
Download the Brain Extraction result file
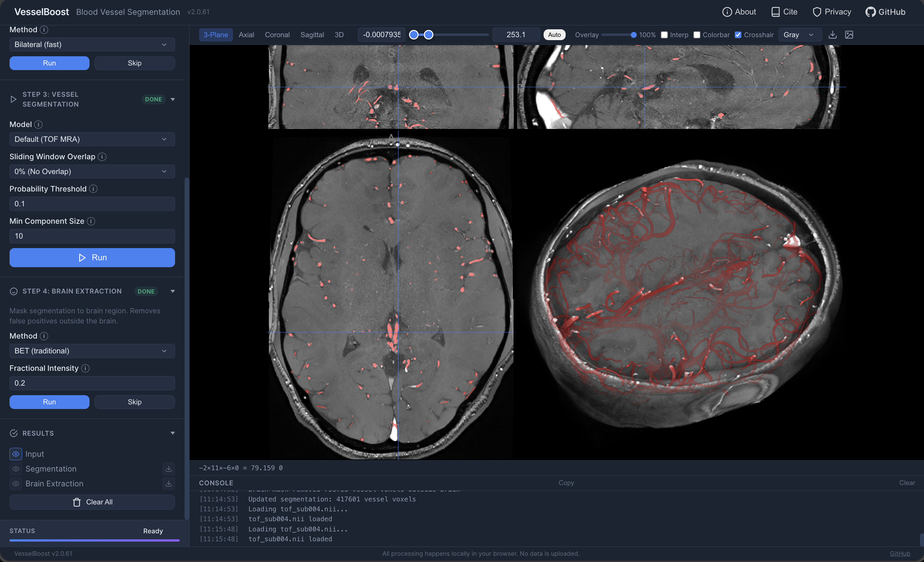point(169,484)
